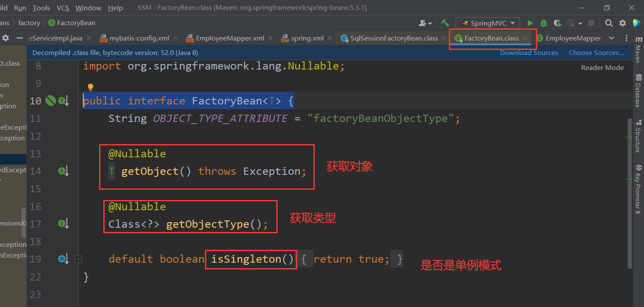This screenshot has height=307, width=644.
Task: Open IDE settings gear in top toolbar
Action: point(623,23)
